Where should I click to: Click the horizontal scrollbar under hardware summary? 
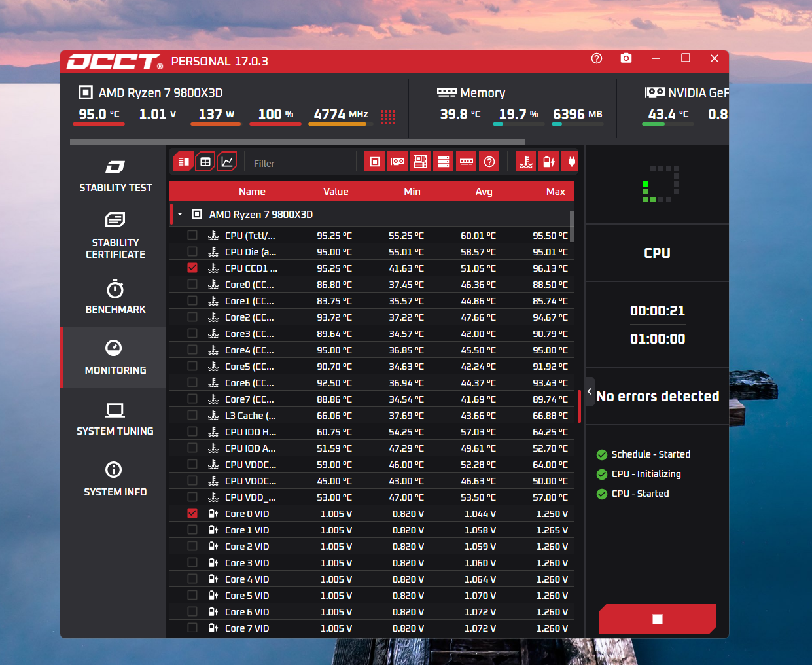point(298,141)
